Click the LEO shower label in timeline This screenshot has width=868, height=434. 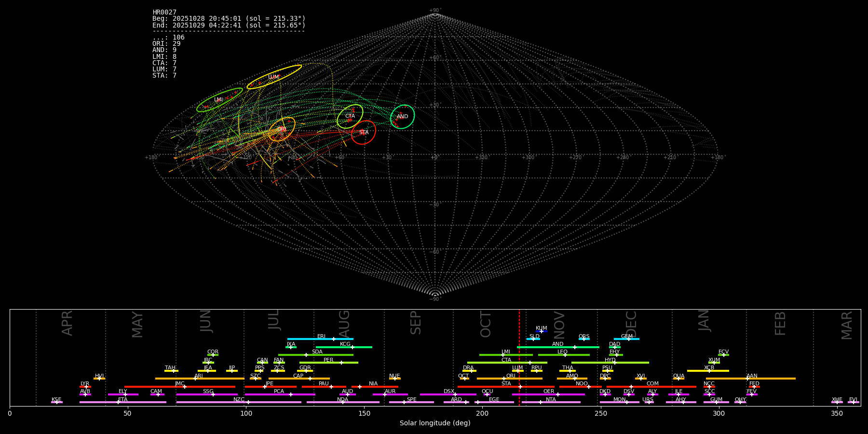pos(562,352)
